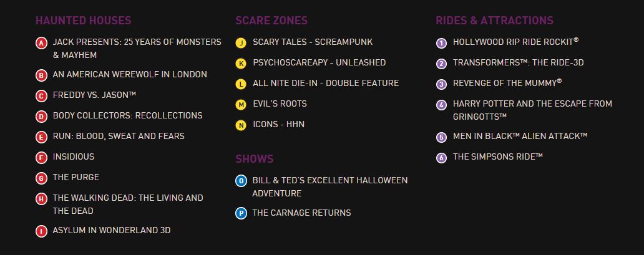Click the blue O show marker

[241, 181]
